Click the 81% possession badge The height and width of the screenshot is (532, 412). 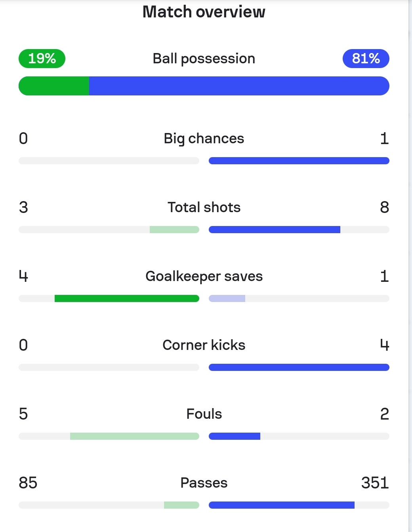[x=366, y=59]
